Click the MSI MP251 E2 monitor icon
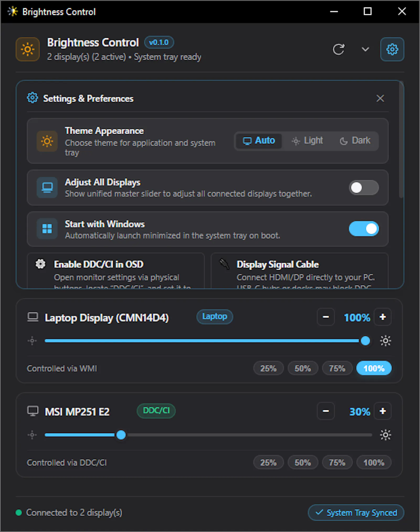The width and height of the screenshot is (420, 532). 33,411
